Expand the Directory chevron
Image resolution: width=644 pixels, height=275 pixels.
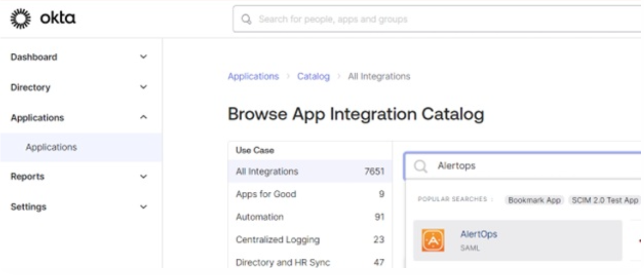tap(144, 87)
